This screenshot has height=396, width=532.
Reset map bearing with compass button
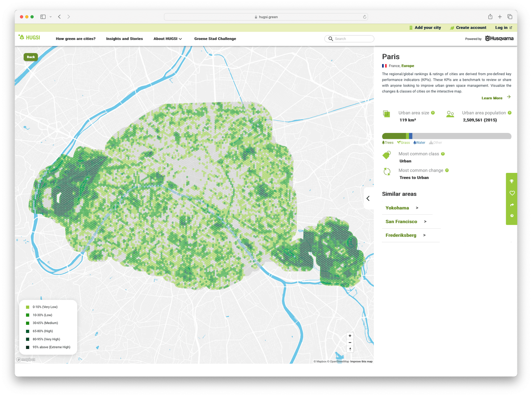tap(350, 349)
